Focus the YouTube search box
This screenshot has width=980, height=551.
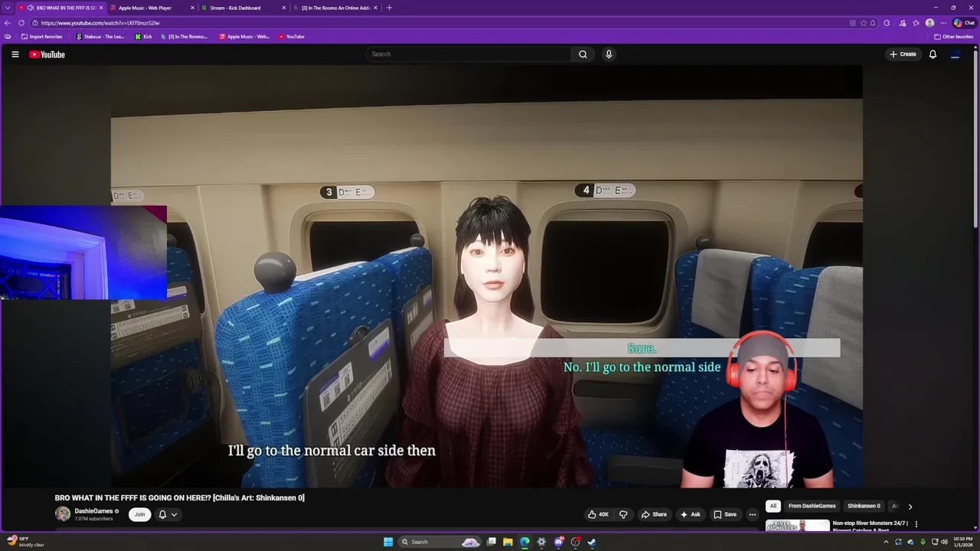pyautogui.click(x=468, y=54)
